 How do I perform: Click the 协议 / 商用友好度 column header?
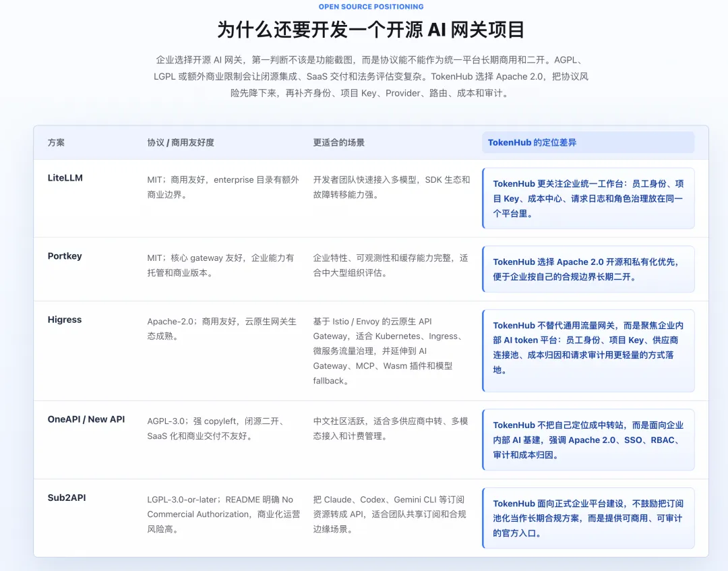[x=181, y=142]
